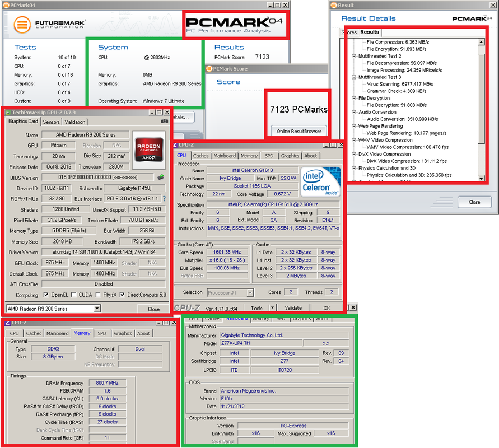Click the Result window title bar icon
The width and height of the screenshot is (499, 448).
click(x=334, y=5)
